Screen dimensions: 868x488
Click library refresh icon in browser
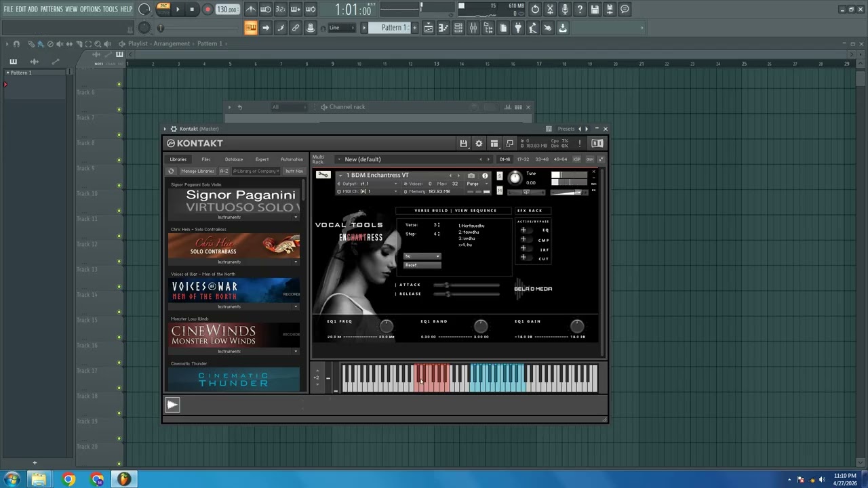(x=171, y=171)
